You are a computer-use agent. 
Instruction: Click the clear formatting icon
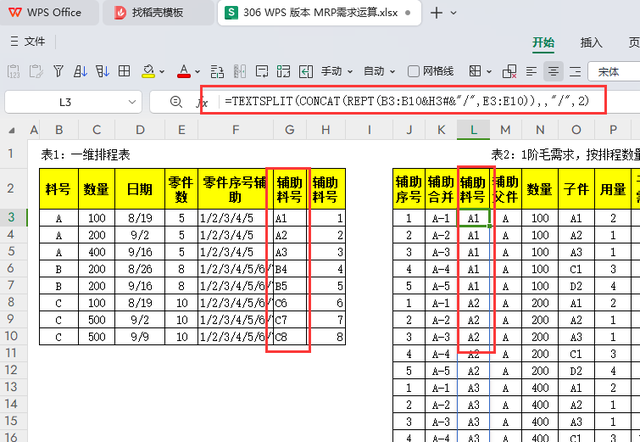509,71
